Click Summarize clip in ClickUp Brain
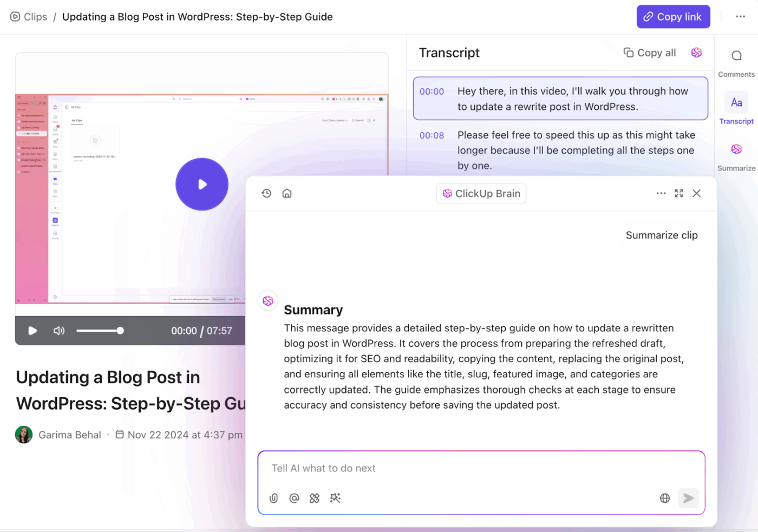 click(661, 235)
